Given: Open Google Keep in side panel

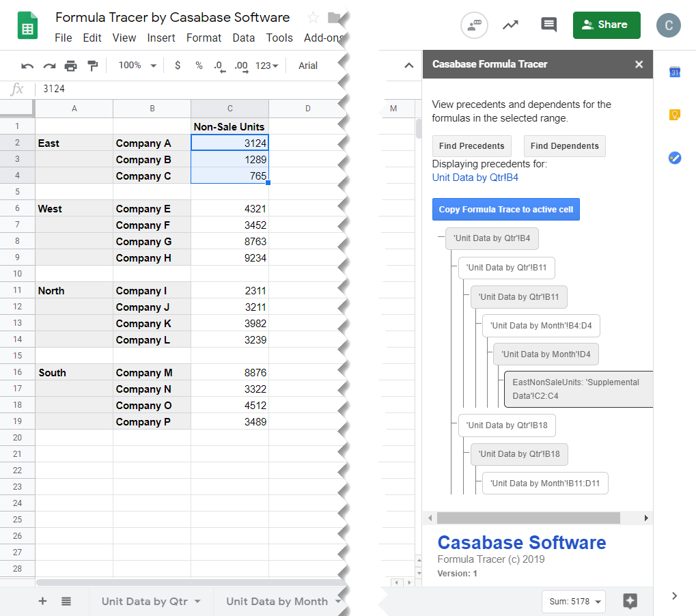Looking at the screenshot, I should click(675, 115).
